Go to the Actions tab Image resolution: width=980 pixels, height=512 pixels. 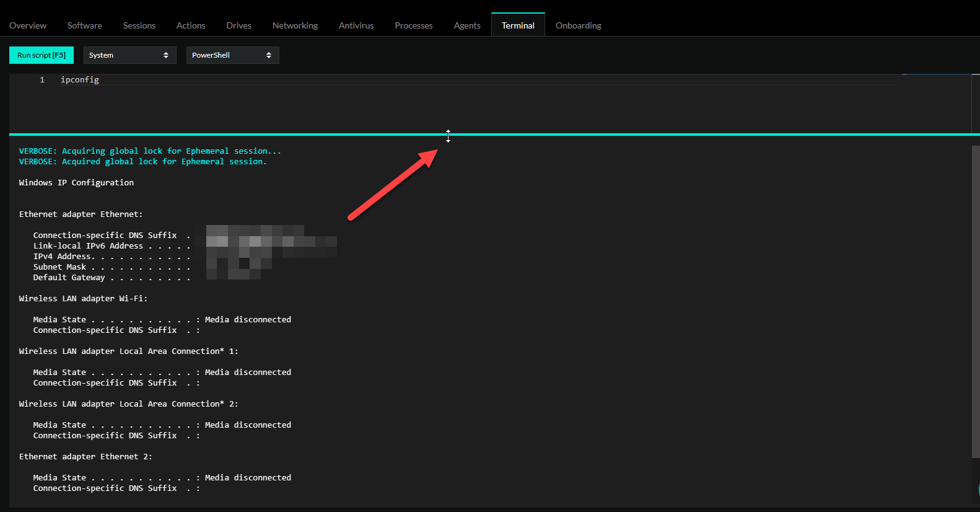point(191,25)
